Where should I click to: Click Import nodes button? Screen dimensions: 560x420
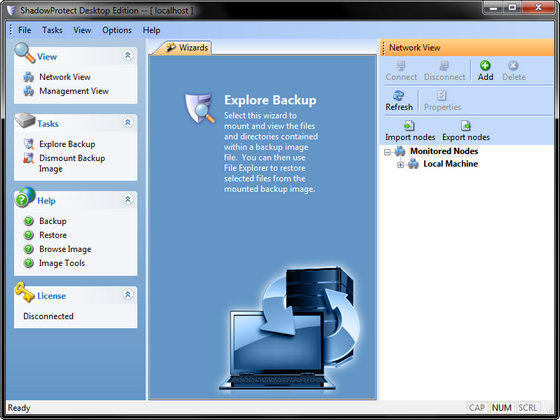point(410,131)
